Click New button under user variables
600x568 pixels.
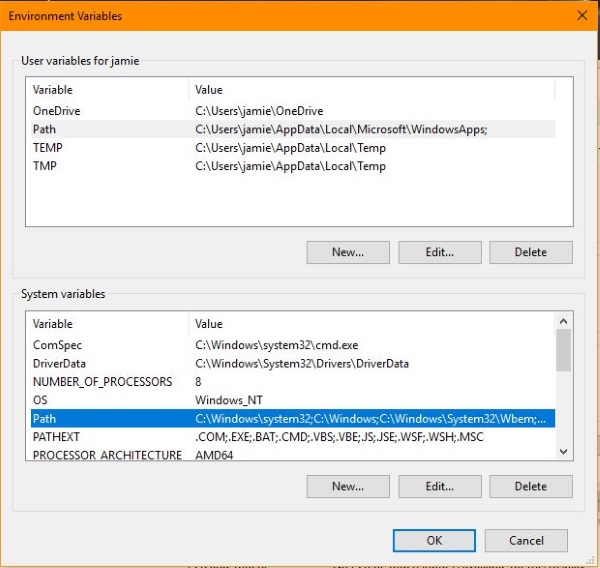pos(348,252)
